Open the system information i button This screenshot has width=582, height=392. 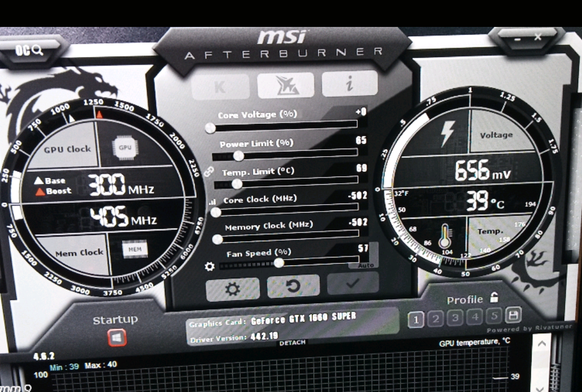pos(350,83)
